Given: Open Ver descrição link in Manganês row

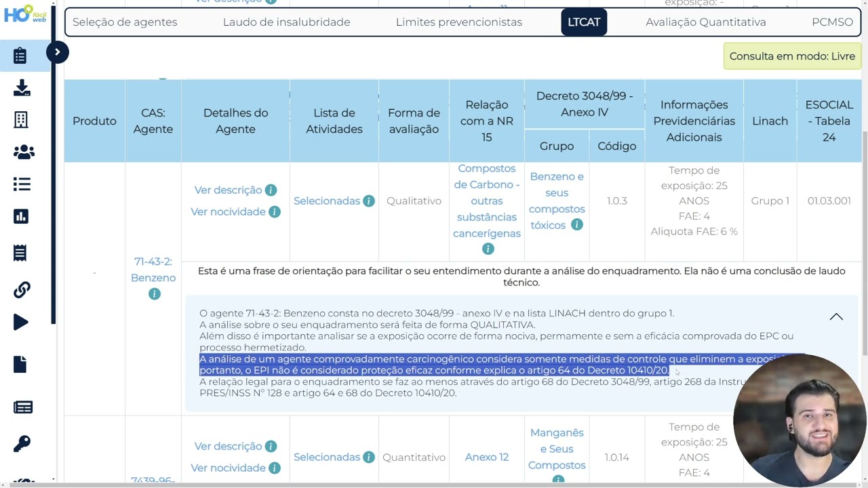Looking at the screenshot, I should (x=228, y=447).
